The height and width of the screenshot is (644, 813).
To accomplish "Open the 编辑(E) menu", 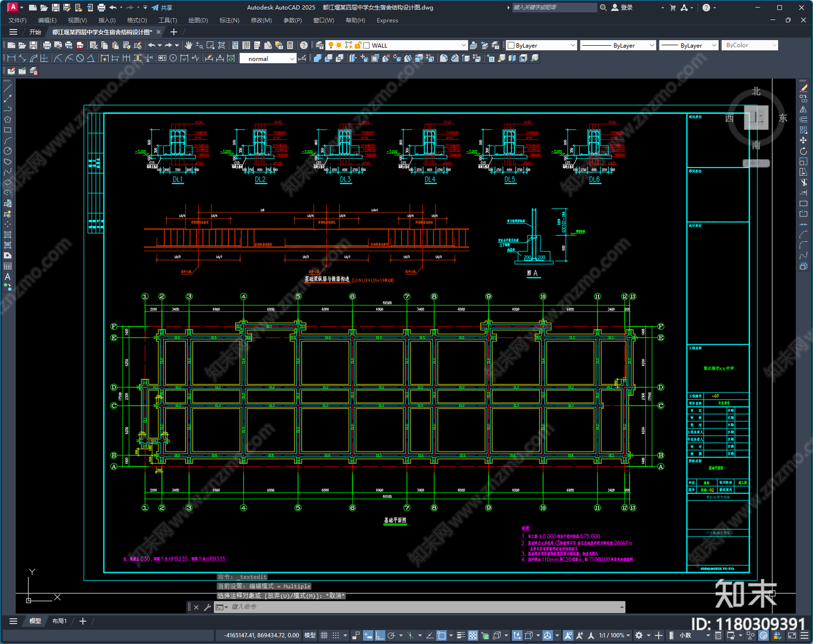I will click(x=47, y=20).
